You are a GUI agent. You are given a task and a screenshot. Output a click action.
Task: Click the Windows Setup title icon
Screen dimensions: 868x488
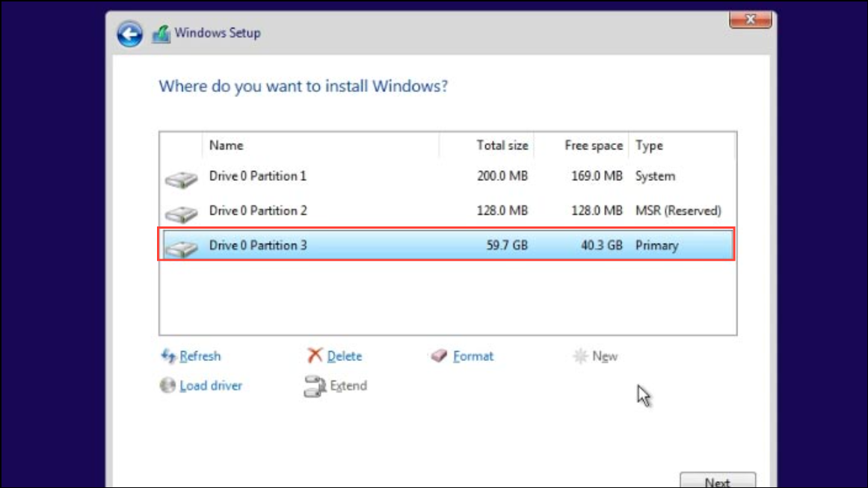[x=161, y=34]
